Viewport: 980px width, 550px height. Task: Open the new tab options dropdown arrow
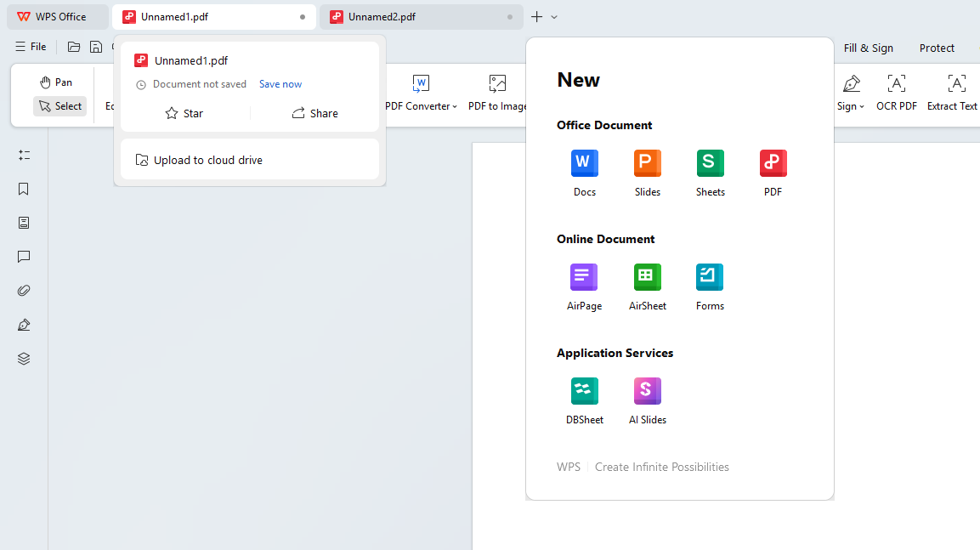coord(554,18)
